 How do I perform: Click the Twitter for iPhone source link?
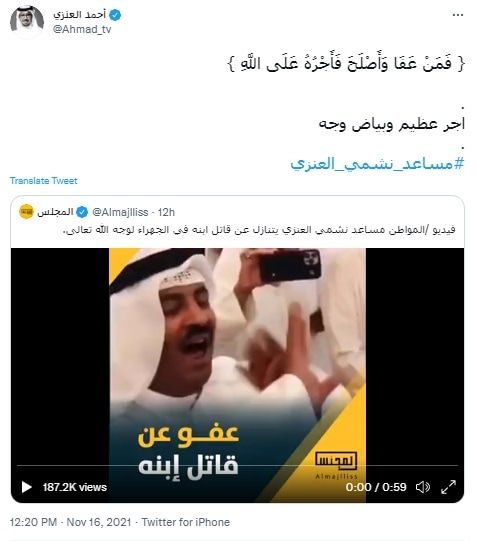186,522
